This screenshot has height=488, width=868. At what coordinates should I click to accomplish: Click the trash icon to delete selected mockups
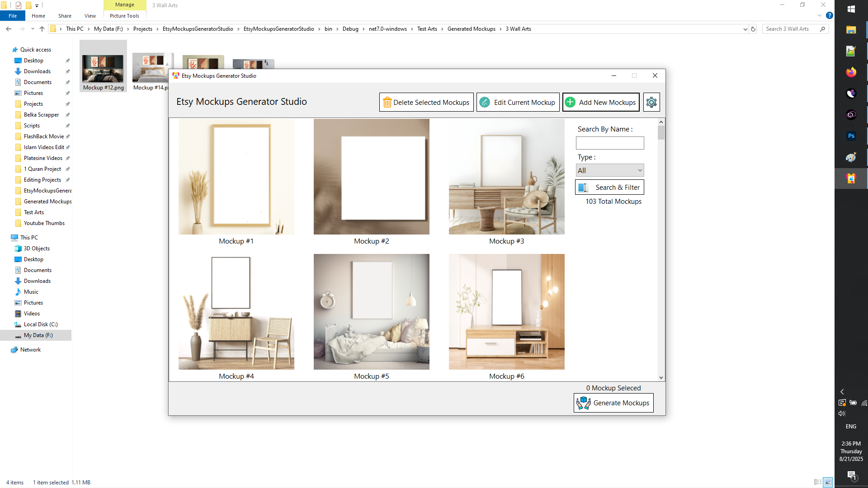387,102
